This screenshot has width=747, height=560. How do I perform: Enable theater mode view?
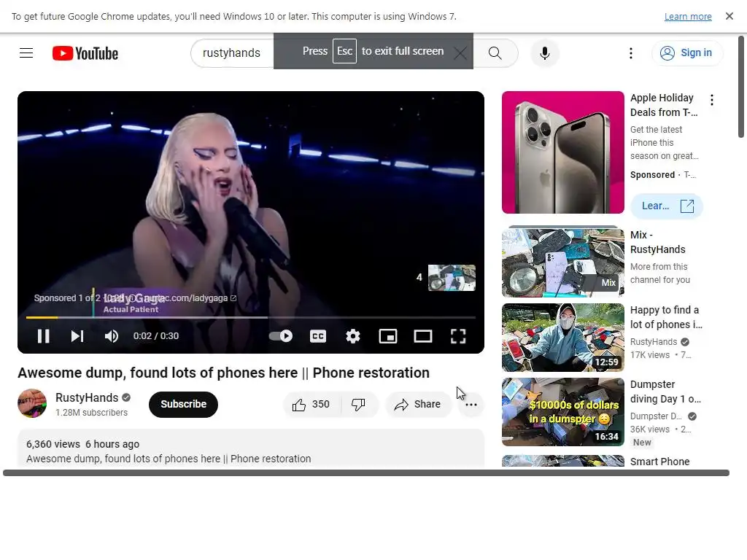pos(422,336)
